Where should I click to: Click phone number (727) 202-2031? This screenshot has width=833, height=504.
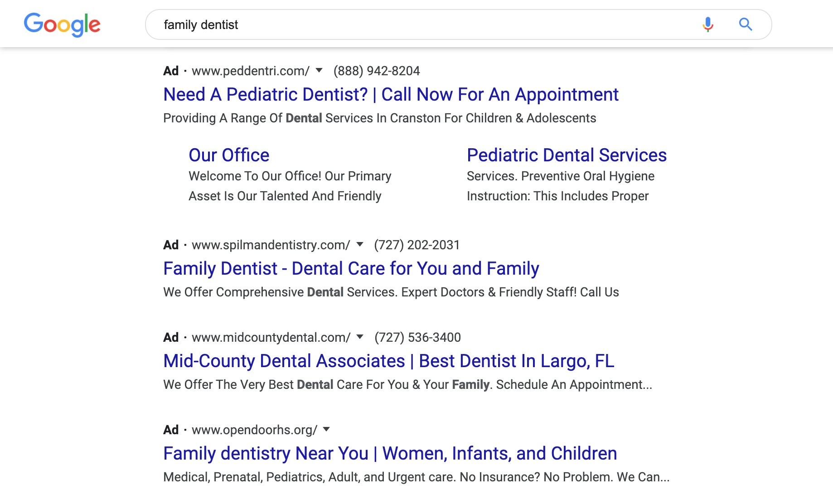pos(417,245)
